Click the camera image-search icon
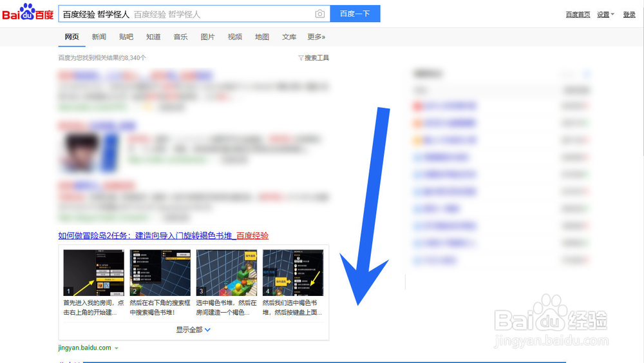 [x=319, y=14]
